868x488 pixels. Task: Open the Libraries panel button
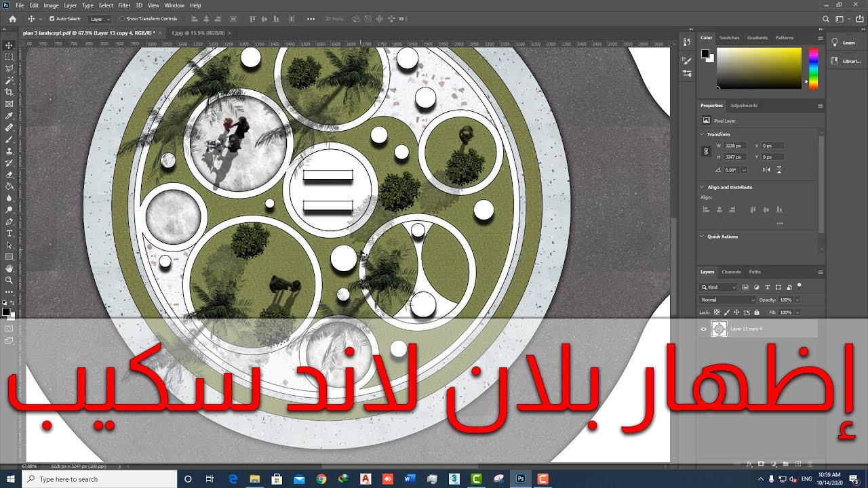pyautogui.click(x=845, y=61)
